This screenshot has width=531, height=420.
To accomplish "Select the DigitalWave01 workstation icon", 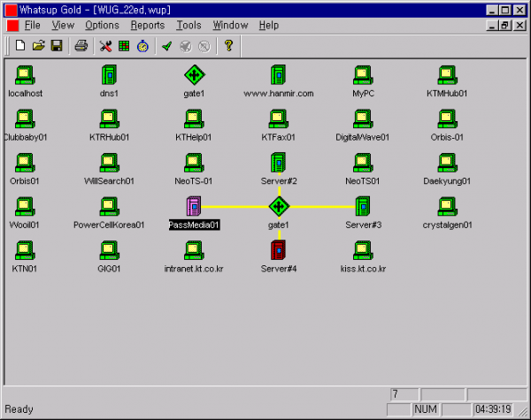I will click(x=363, y=118).
